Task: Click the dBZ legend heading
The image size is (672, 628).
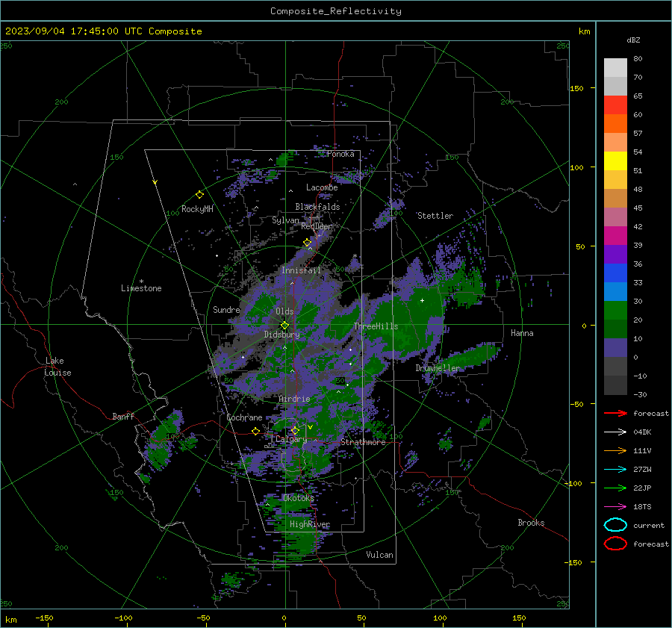Action: [x=633, y=40]
